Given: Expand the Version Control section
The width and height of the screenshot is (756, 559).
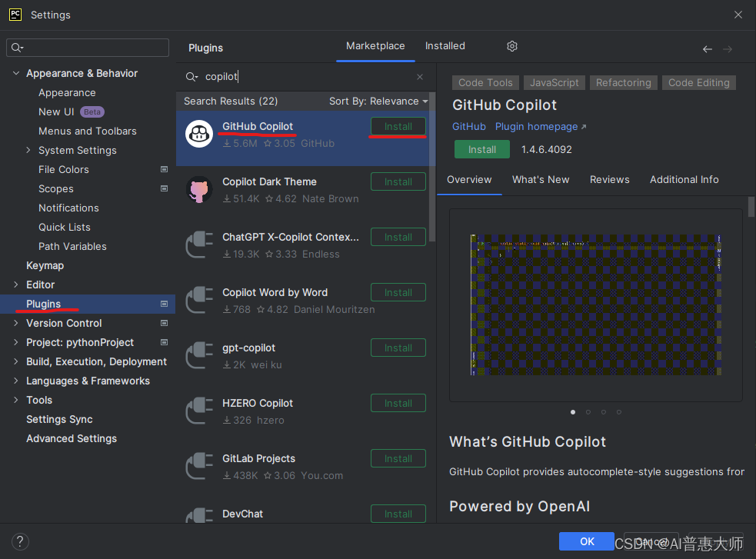Looking at the screenshot, I should 16,324.
